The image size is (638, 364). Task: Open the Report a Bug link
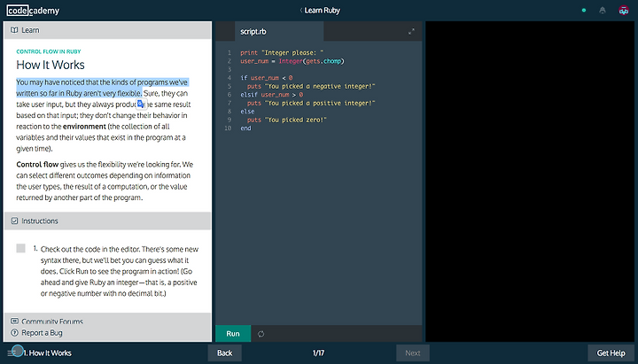[42, 333]
